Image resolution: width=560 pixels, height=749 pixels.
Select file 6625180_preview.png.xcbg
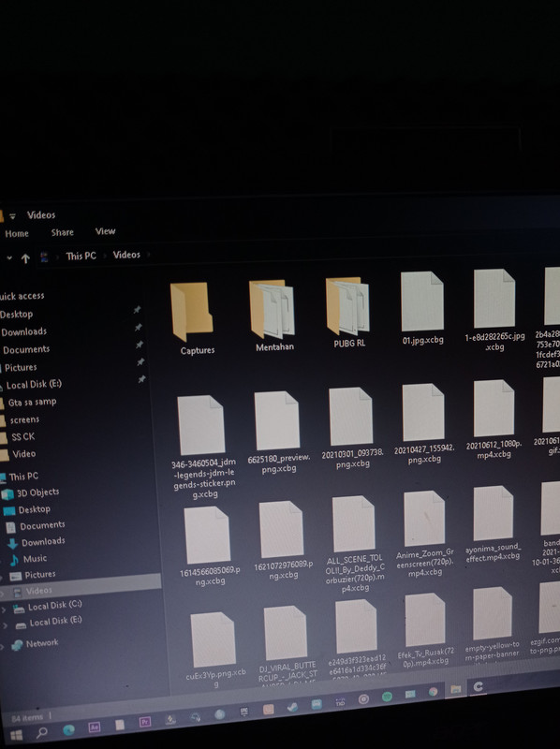point(278,432)
